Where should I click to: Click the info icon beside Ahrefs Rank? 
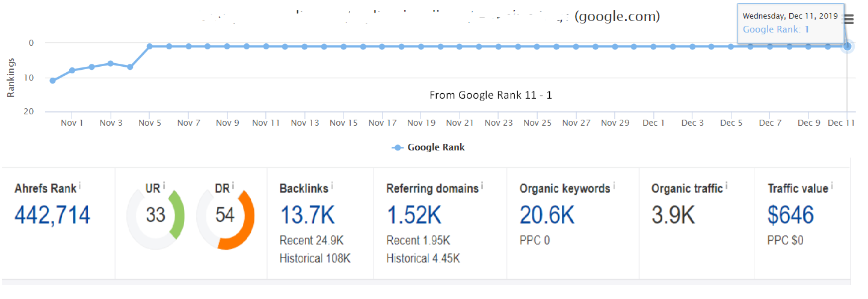pyautogui.click(x=80, y=185)
